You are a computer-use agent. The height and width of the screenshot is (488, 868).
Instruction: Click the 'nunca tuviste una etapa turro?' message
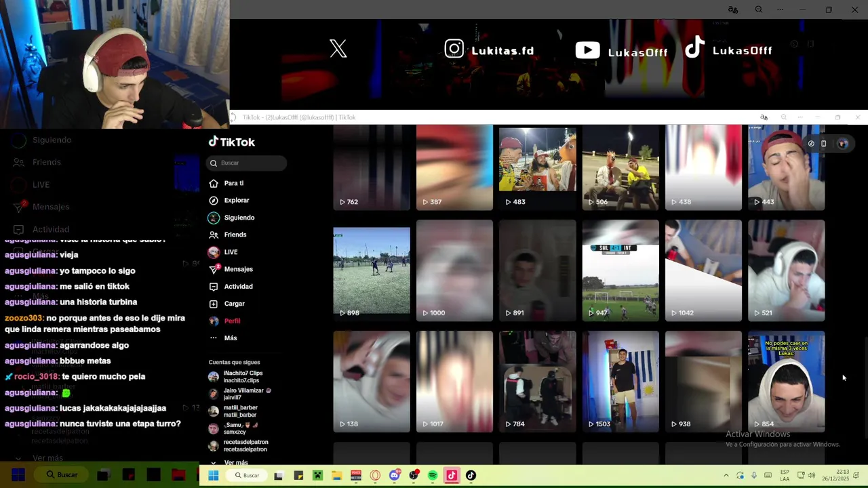tap(93, 424)
